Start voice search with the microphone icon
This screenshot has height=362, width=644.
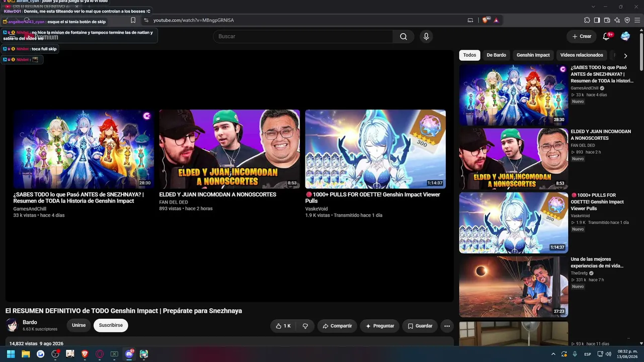(x=426, y=36)
